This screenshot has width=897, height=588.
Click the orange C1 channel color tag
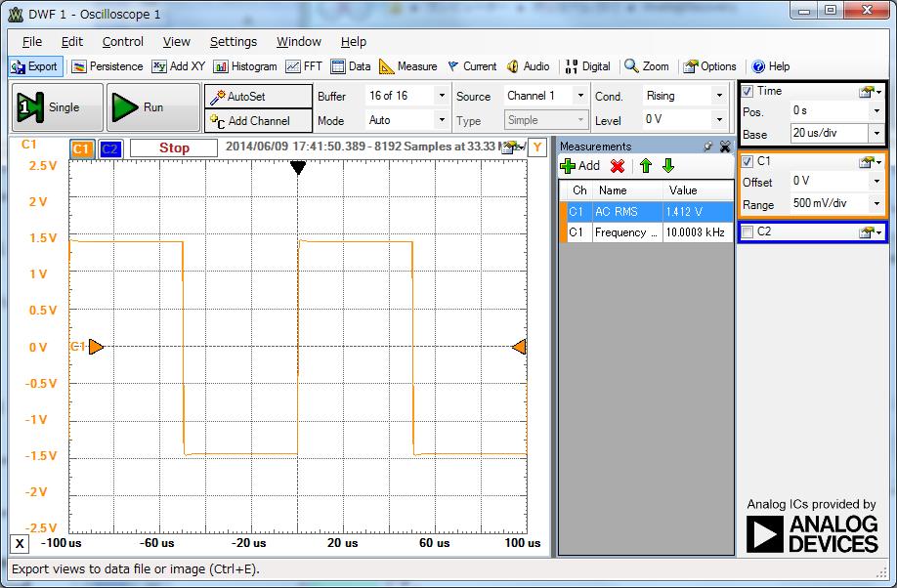82,148
